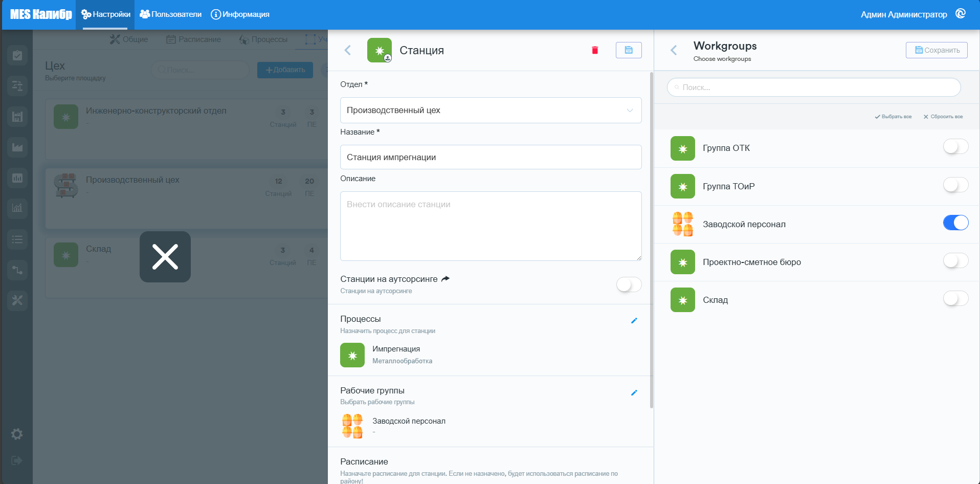Delete the station with the red trash icon
This screenshot has height=484, width=980.
pos(595,50)
